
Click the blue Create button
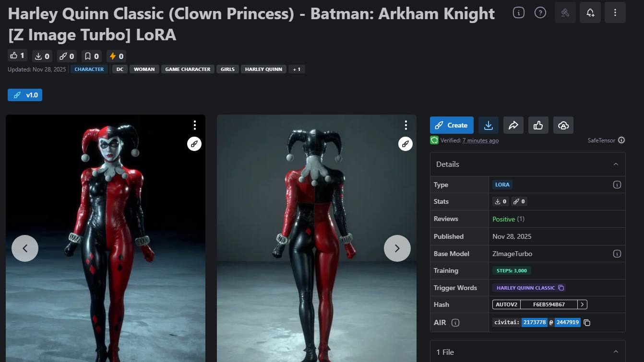coord(452,125)
